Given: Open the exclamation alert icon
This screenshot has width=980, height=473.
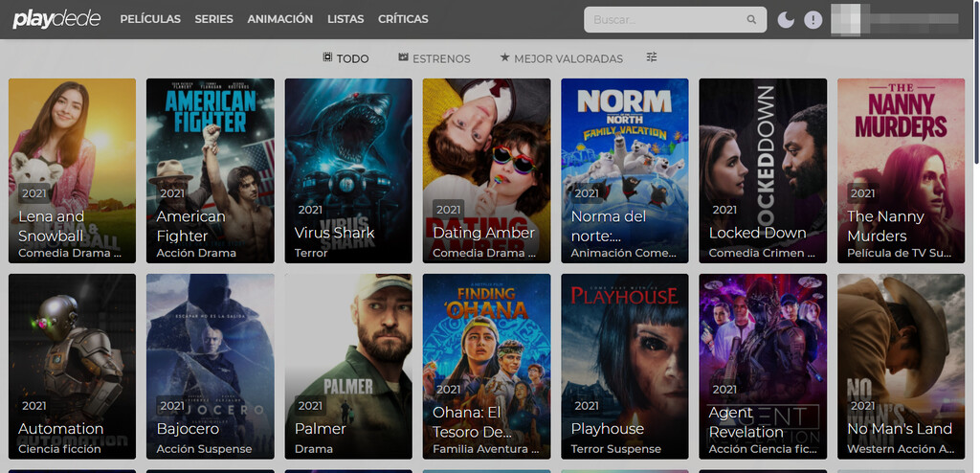Looking at the screenshot, I should 813,20.
